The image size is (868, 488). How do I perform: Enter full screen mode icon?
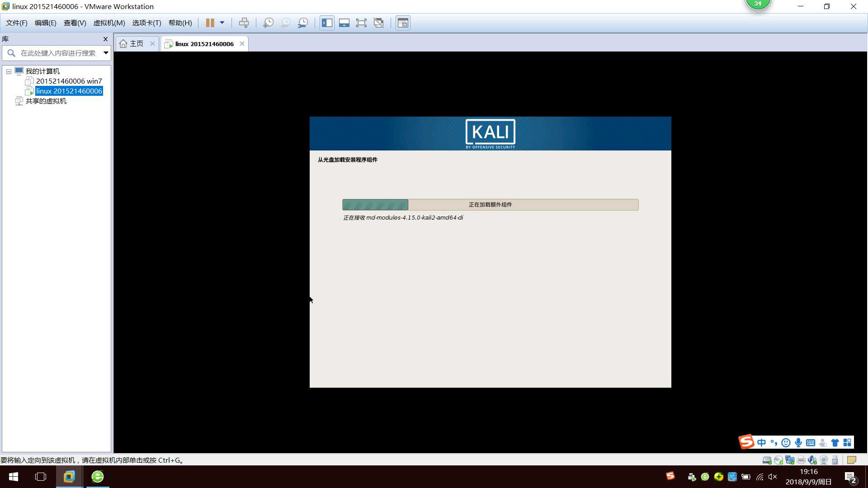pos(361,23)
